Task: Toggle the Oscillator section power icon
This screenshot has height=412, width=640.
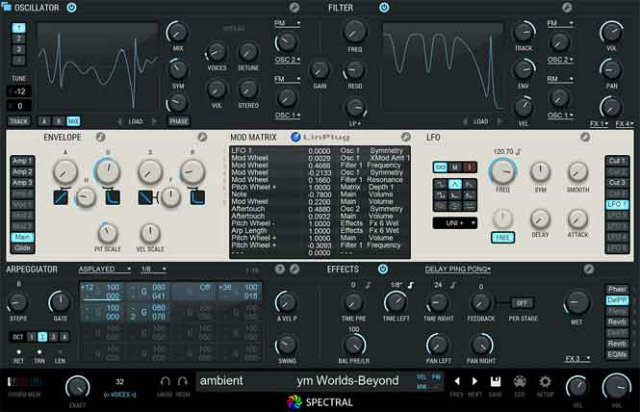Action: [71, 7]
